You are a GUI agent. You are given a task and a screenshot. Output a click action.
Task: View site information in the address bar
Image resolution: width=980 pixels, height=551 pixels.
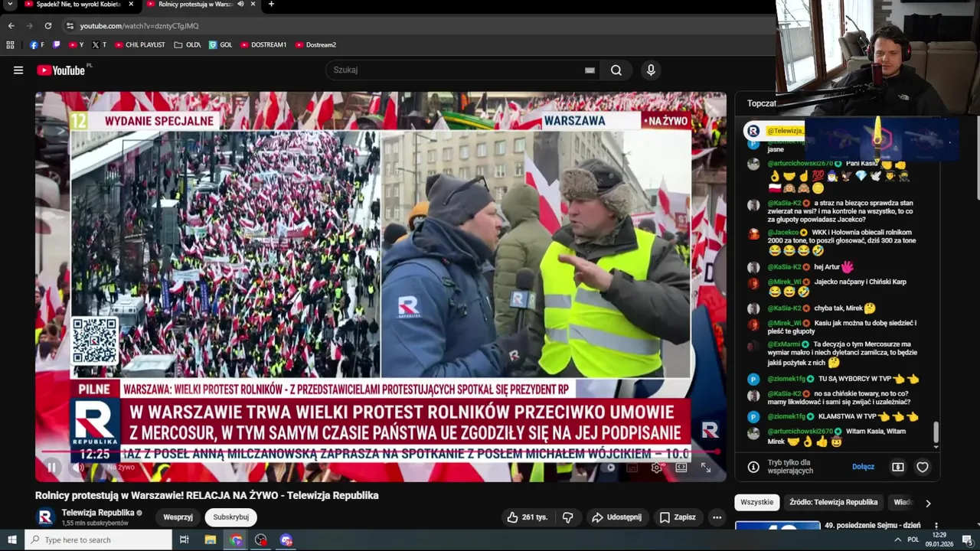[x=70, y=26]
